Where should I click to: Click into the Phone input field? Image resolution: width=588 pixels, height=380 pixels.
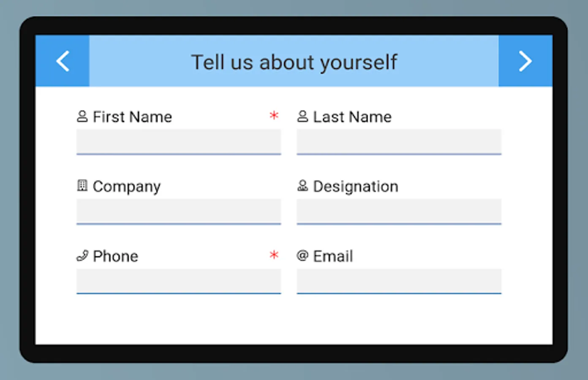[x=179, y=281]
